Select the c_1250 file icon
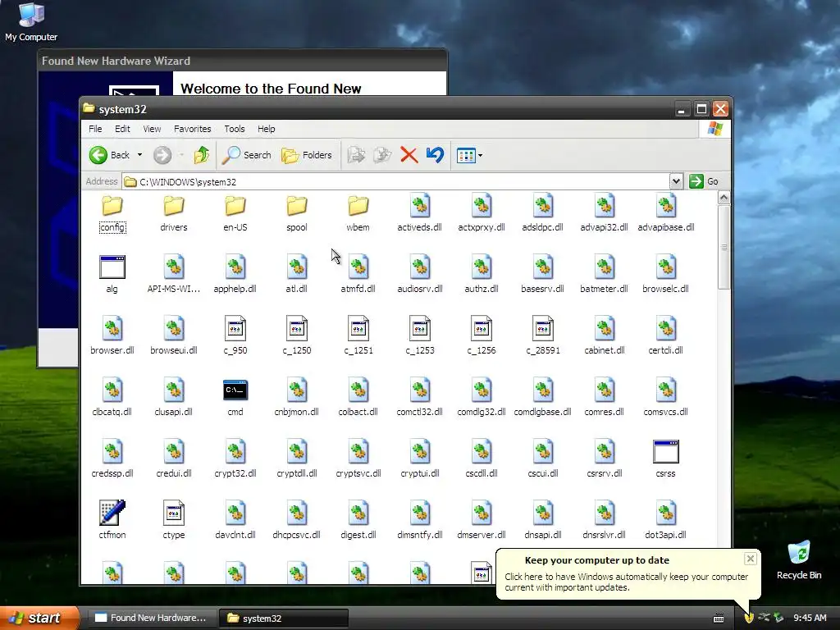 click(297, 336)
